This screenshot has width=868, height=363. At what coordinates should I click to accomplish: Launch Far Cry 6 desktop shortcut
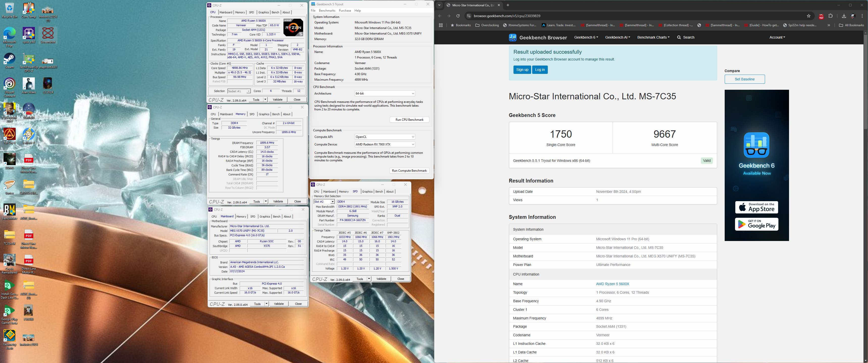click(9, 136)
